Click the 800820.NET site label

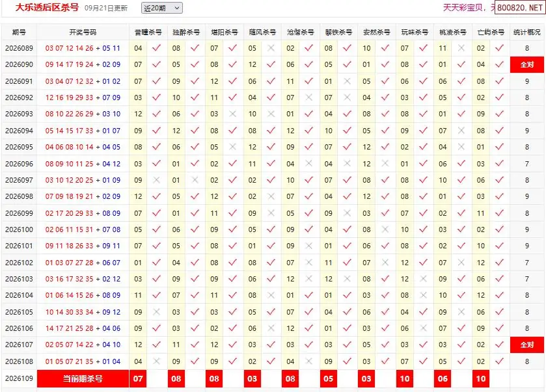(x=519, y=8)
